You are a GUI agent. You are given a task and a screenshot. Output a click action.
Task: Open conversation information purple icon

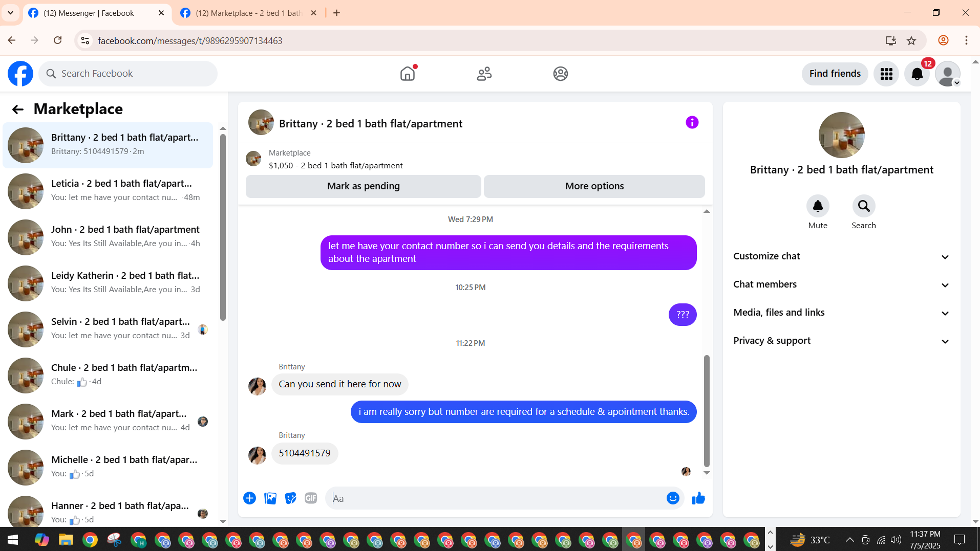[692, 122]
